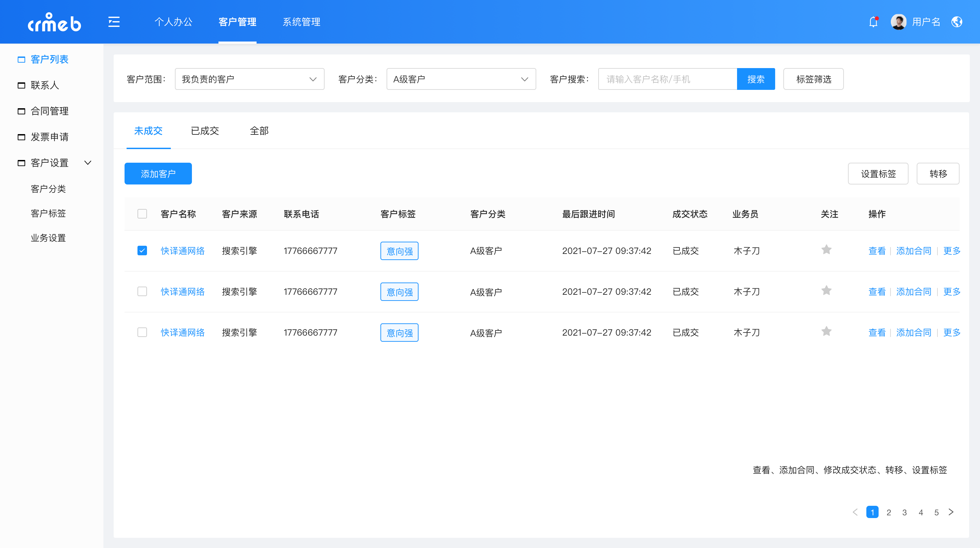Star the third customer row
This screenshot has height=548, width=980.
[826, 331]
